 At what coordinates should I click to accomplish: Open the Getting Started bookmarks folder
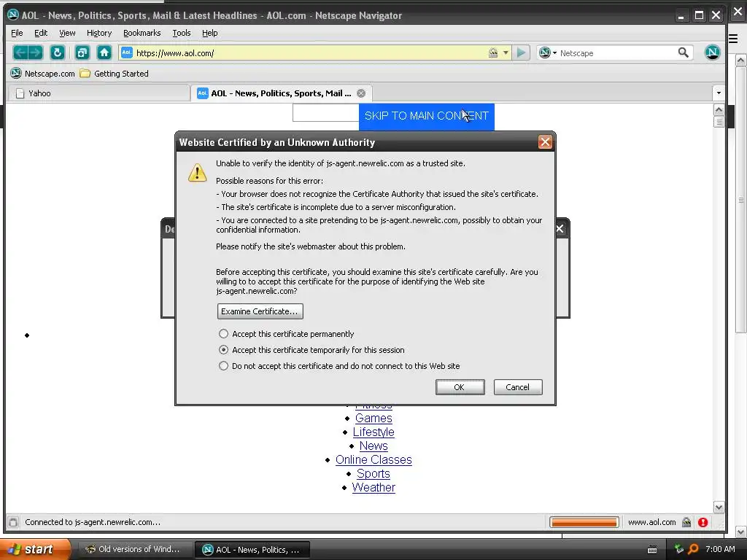(115, 74)
